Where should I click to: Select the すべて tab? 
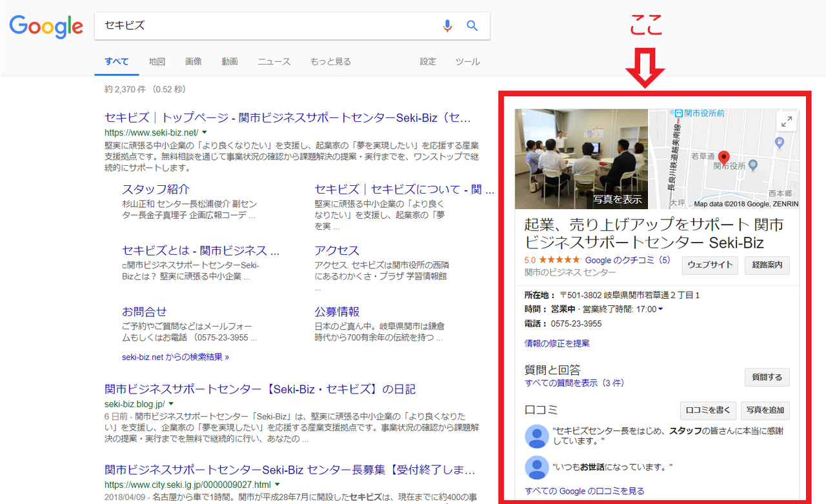[117, 61]
